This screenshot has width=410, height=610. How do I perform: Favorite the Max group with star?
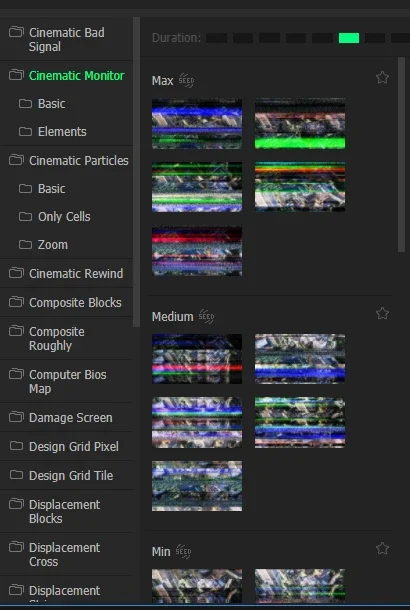(x=382, y=77)
